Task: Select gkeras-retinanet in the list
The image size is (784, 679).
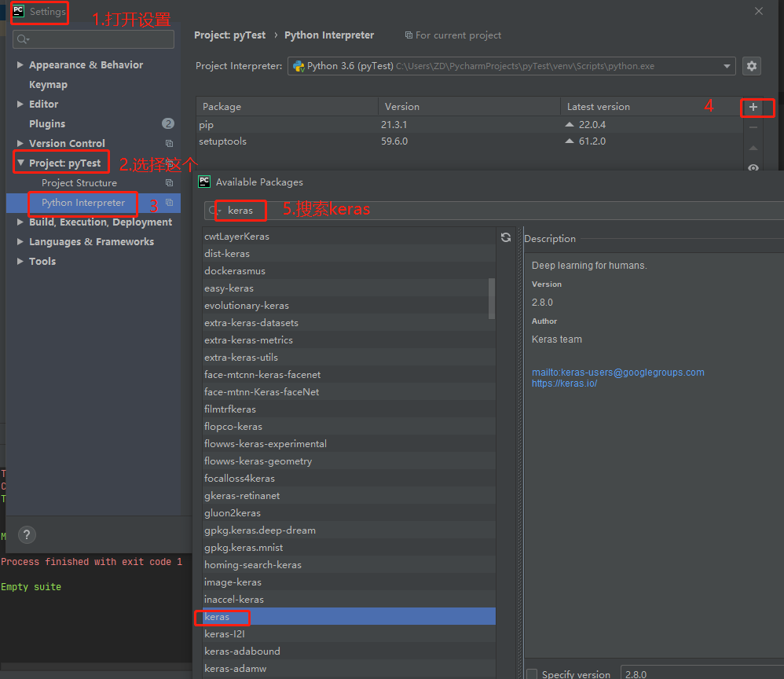Action: point(349,495)
